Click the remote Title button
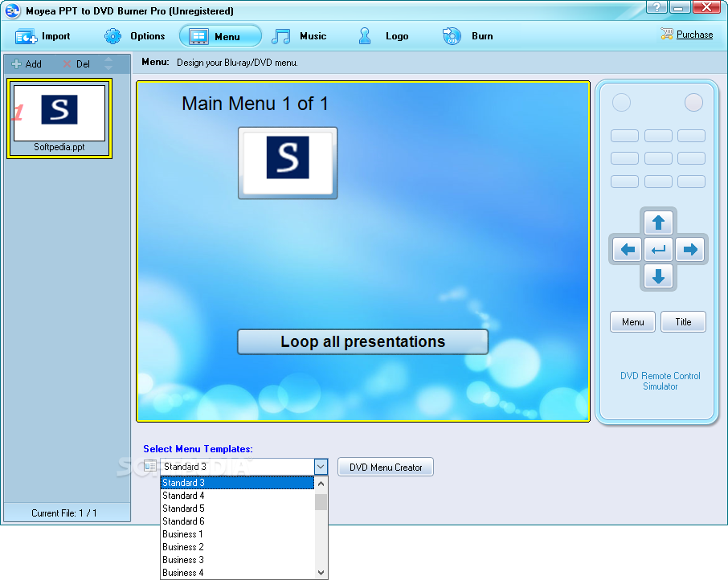Viewport: 728px width, 580px height. (x=683, y=322)
